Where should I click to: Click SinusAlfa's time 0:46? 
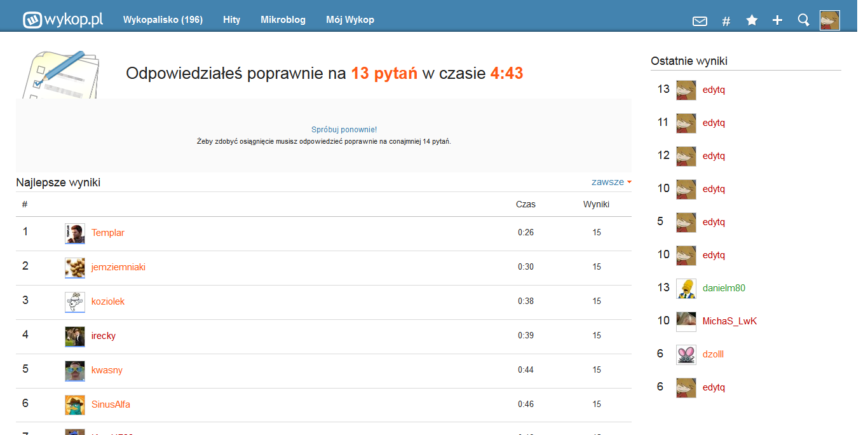pyautogui.click(x=526, y=404)
